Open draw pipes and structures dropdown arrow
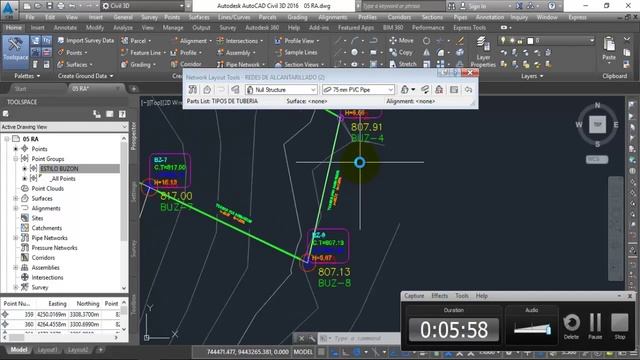 click(413, 90)
